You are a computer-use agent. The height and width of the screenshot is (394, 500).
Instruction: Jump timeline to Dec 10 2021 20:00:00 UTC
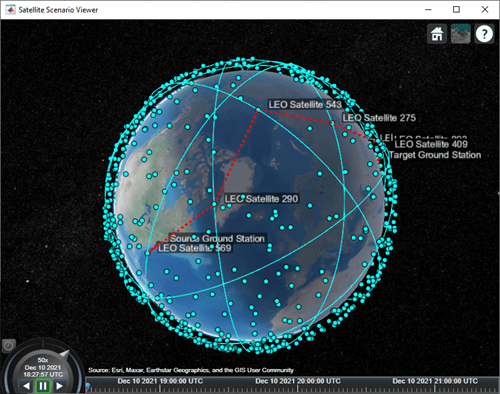click(298, 381)
